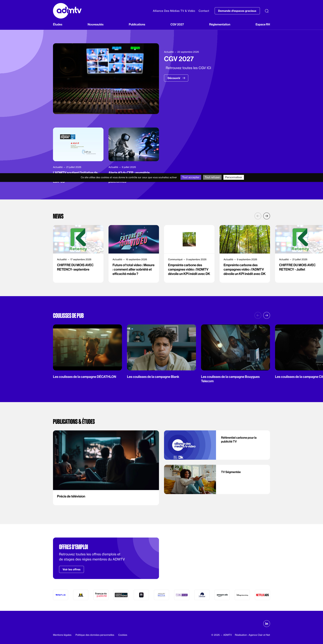Open Communiqué Empreinte carbone news card
The height and width of the screenshot is (644, 323).
click(189, 254)
